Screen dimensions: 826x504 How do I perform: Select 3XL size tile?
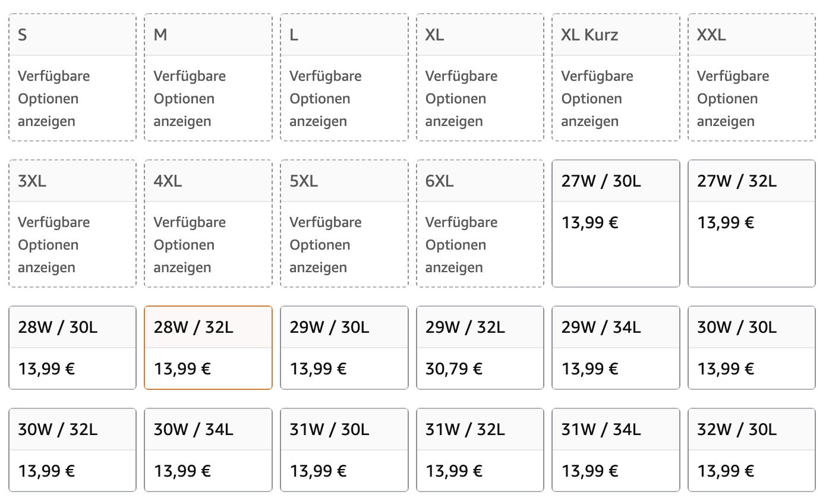click(72, 223)
